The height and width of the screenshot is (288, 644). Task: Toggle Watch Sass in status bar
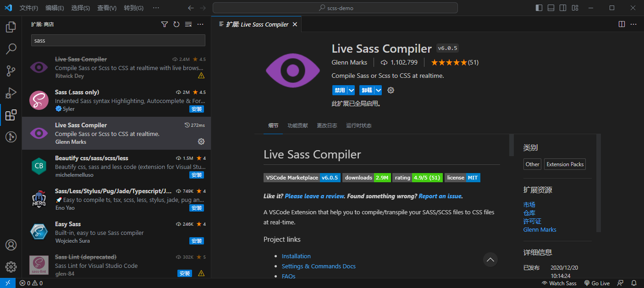point(559,283)
